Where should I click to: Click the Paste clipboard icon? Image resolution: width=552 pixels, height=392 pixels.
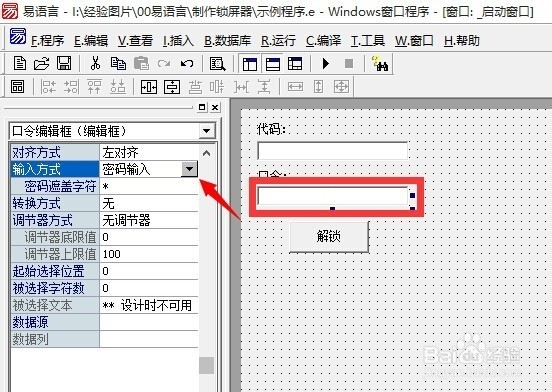pyautogui.click(x=142, y=64)
